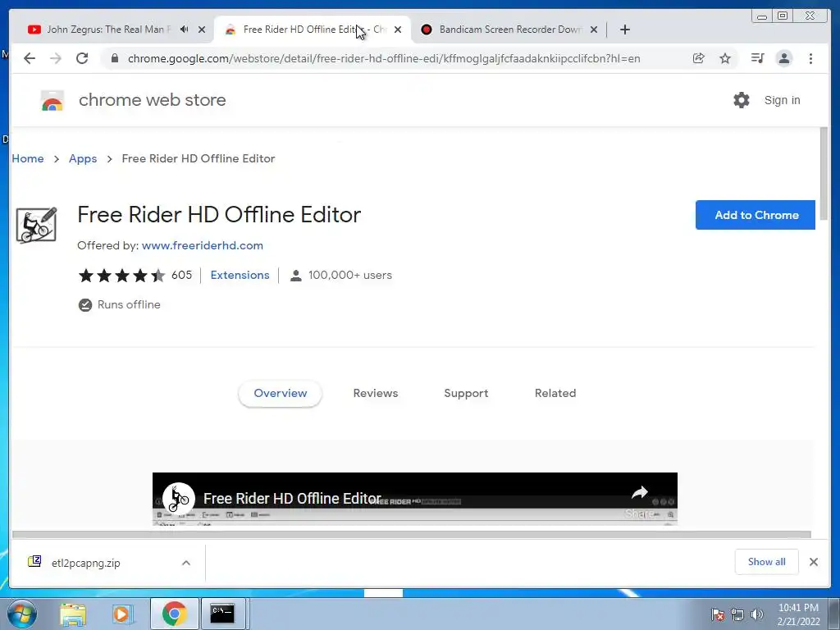Close the John Zegrus YouTube tab
840x630 pixels.
[202, 30]
